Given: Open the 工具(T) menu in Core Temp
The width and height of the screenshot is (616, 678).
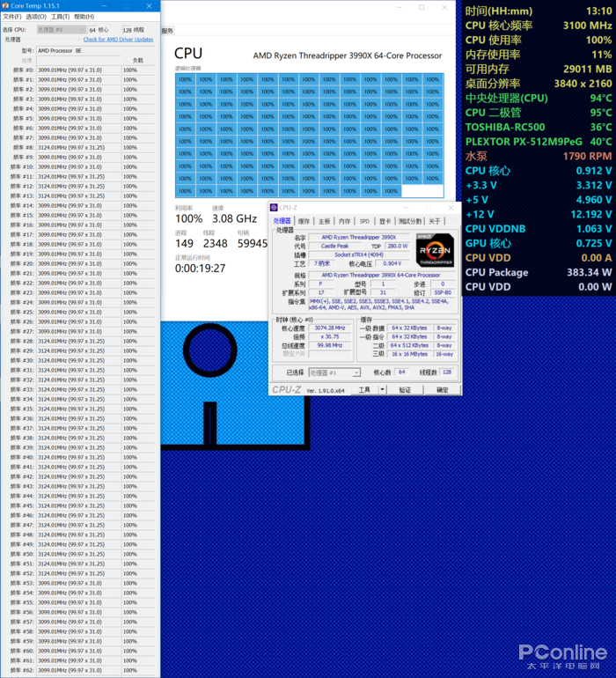Looking at the screenshot, I should (60, 17).
